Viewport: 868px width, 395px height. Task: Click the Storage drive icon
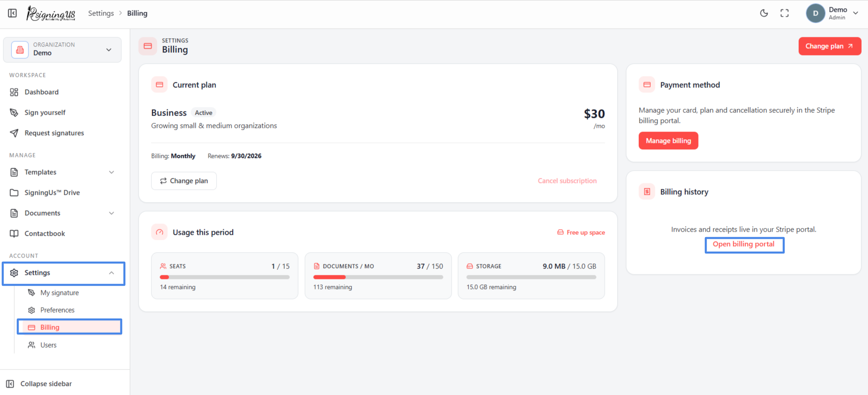point(470,266)
